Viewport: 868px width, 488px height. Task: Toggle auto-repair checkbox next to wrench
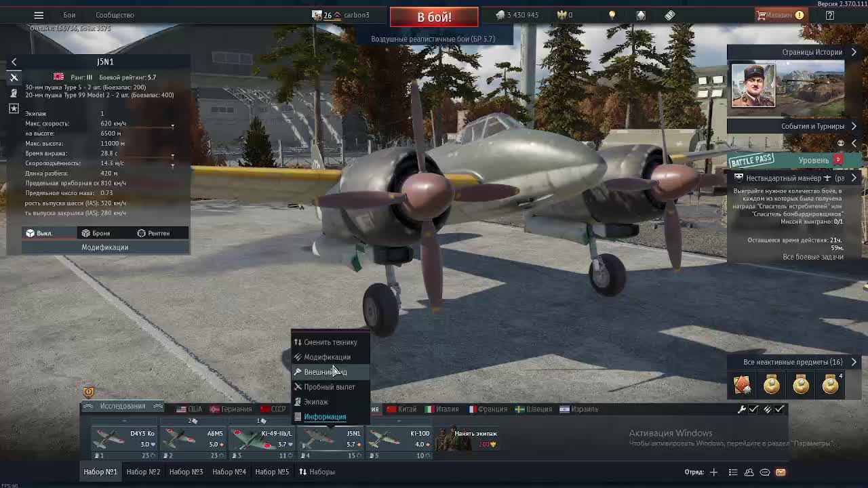tap(753, 409)
